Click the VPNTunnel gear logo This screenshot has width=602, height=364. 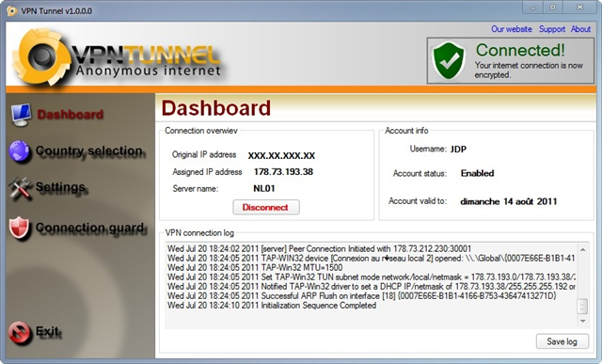pyautogui.click(x=41, y=56)
